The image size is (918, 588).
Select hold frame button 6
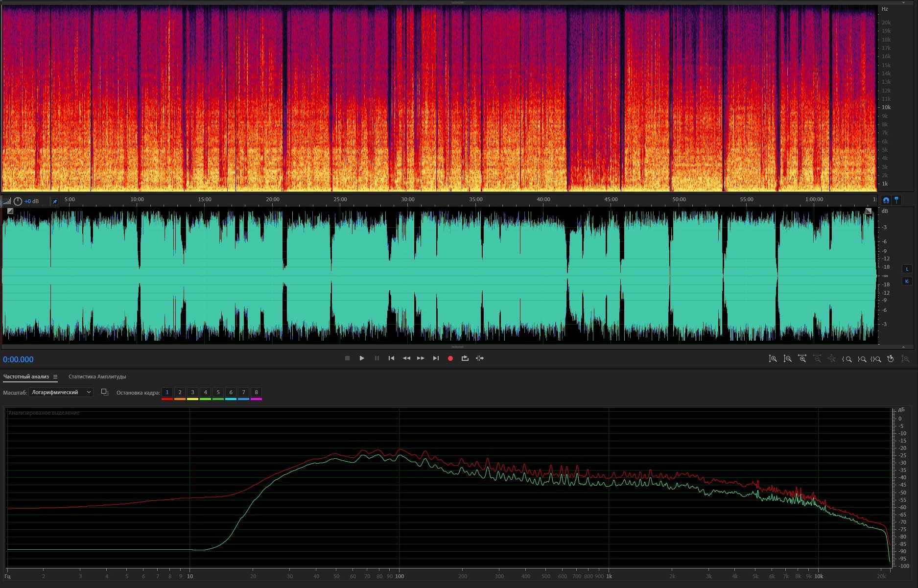click(x=231, y=392)
